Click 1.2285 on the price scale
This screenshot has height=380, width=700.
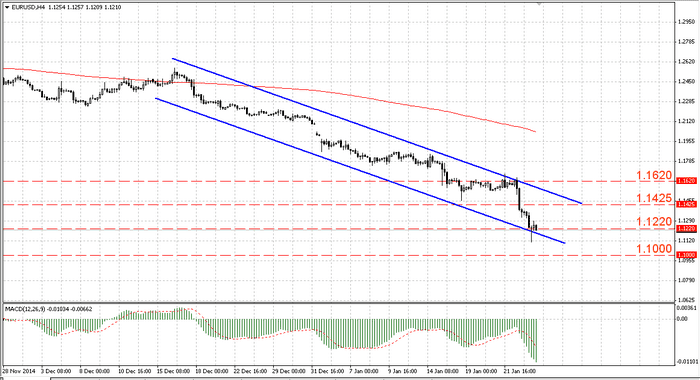point(686,101)
